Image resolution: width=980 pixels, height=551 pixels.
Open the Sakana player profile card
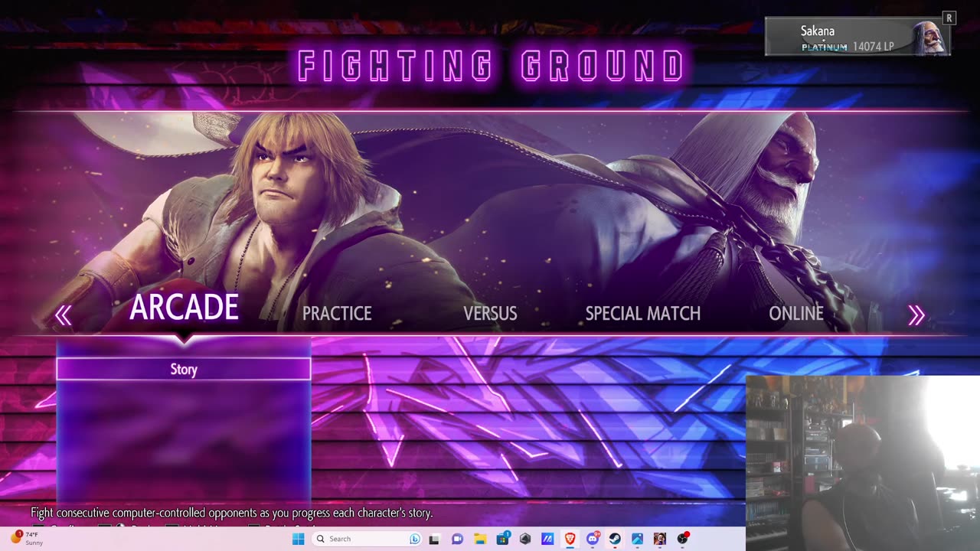[x=857, y=37]
